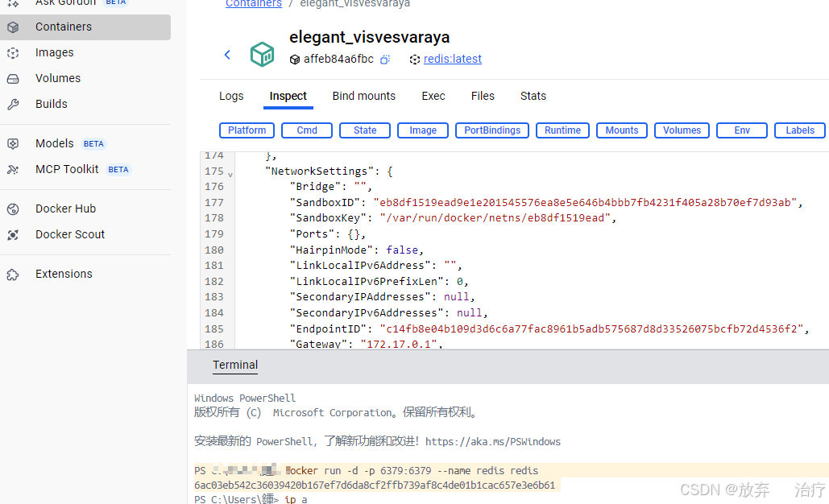829x504 pixels.
Task: Click the EndpointID value string
Action: coord(591,329)
